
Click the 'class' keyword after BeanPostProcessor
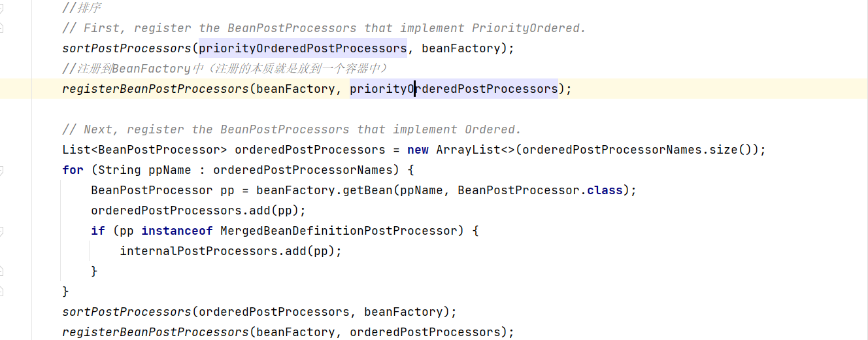click(605, 190)
